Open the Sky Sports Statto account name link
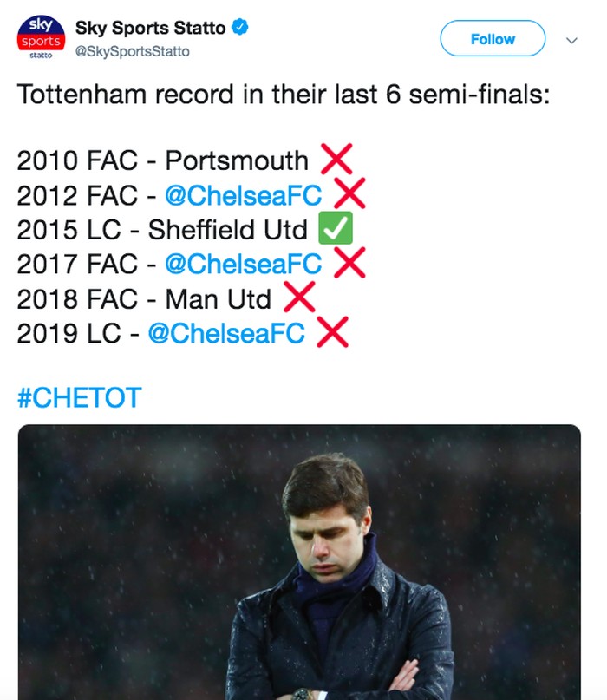 pos(150,28)
